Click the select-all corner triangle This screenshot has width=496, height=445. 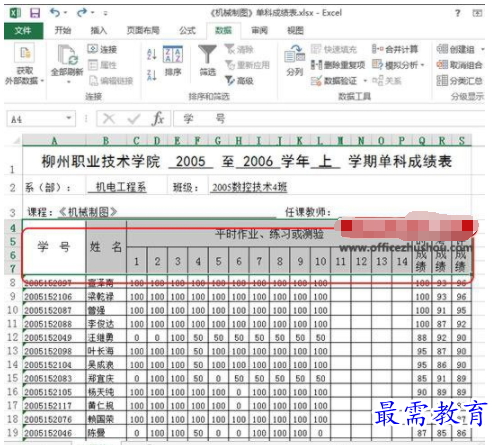(x=15, y=141)
